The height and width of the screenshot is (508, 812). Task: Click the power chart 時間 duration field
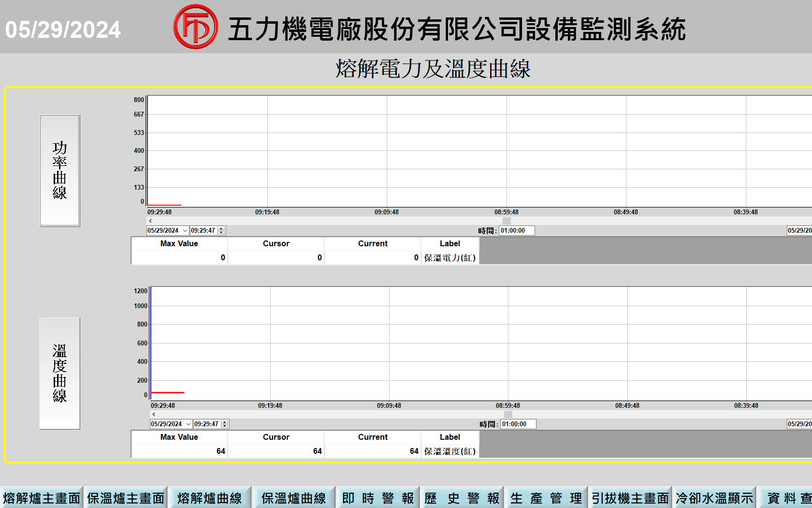tap(517, 231)
